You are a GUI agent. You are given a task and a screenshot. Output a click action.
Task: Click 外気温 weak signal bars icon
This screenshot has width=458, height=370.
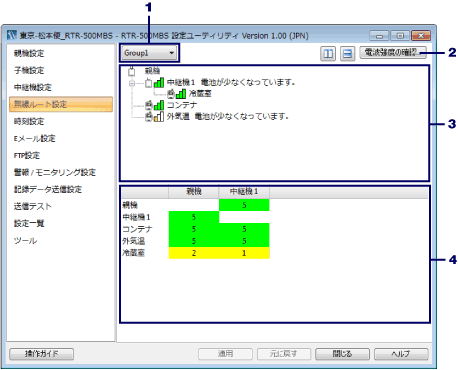point(159,116)
